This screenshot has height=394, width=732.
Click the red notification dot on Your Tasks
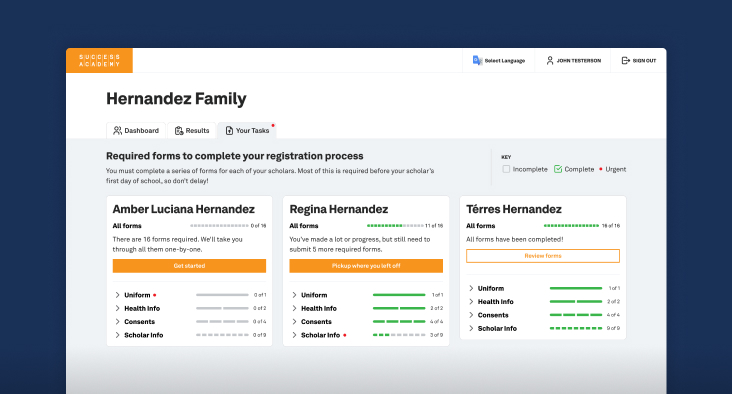pyautogui.click(x=273, y=125)
